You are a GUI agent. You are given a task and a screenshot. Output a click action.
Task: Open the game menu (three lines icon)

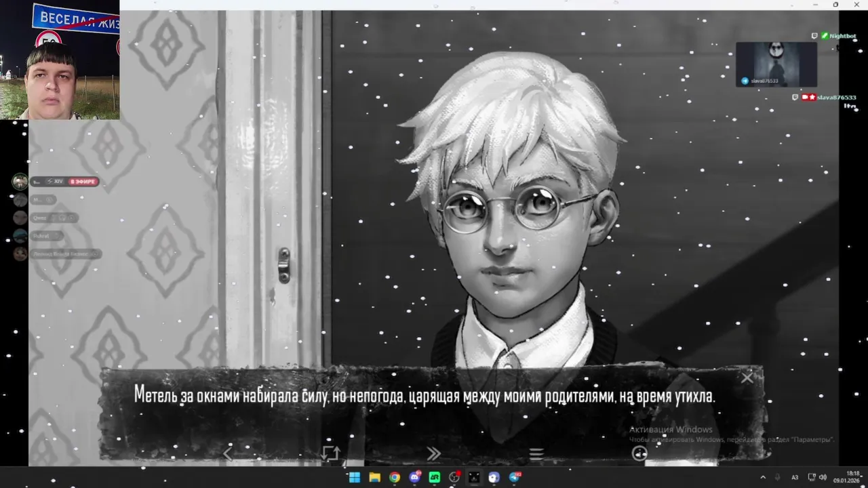(536, 454)
